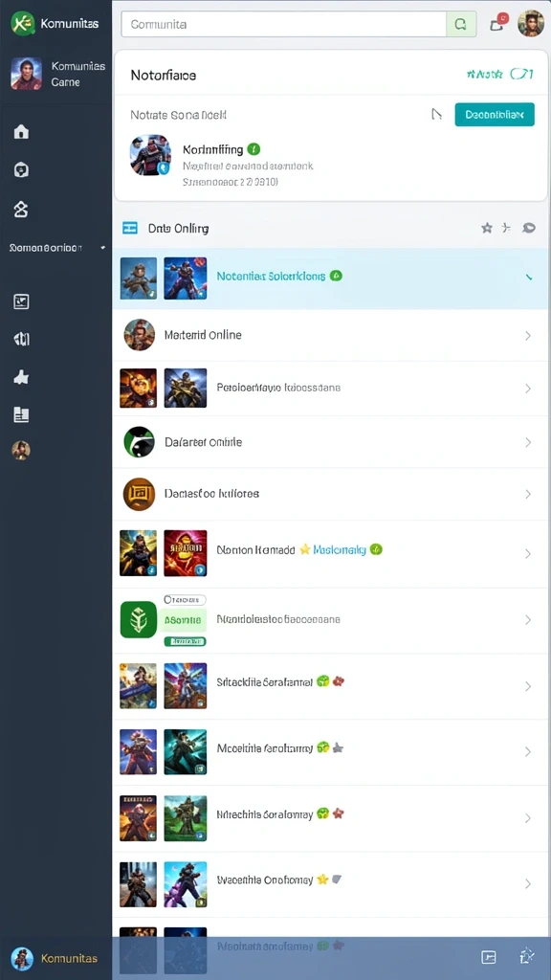The image size is (551, 980).
Task: Click the blue list icon before Data Onlirg
Action: [x=130, y=228]
